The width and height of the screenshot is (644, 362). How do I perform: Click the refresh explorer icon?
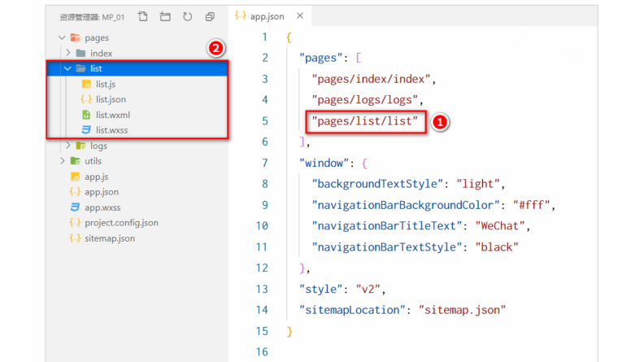point(188,16)
